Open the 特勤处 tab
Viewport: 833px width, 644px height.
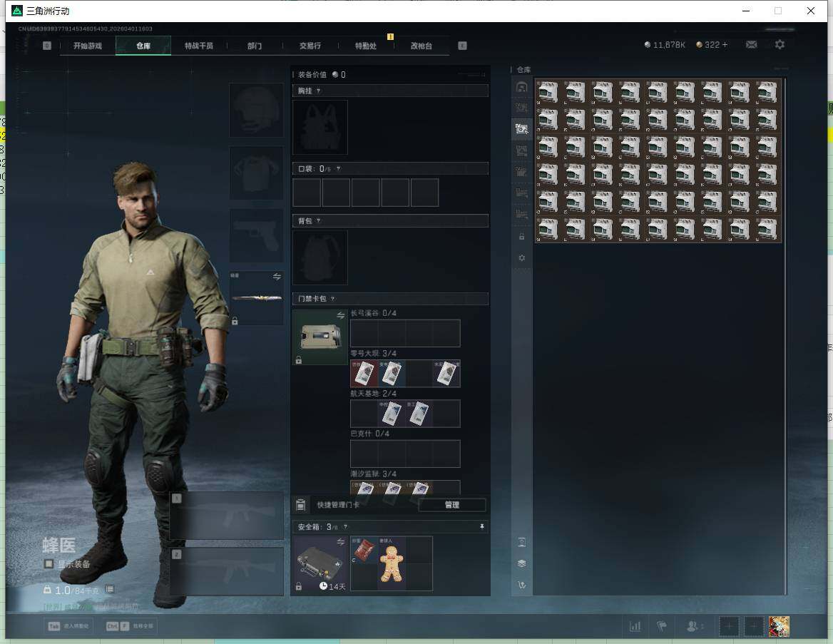click(x=365, y=46)
